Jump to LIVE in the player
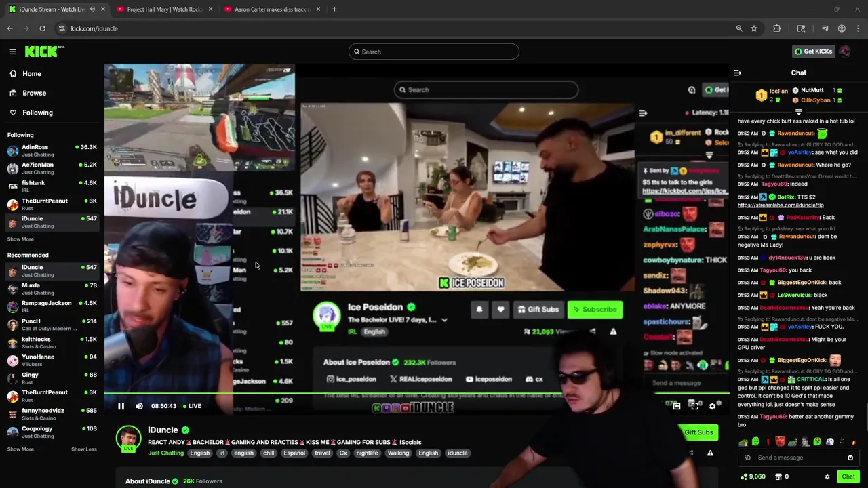The height and width of the screenshot is (488, 868). pyautogui.click(x=194, y=406)
